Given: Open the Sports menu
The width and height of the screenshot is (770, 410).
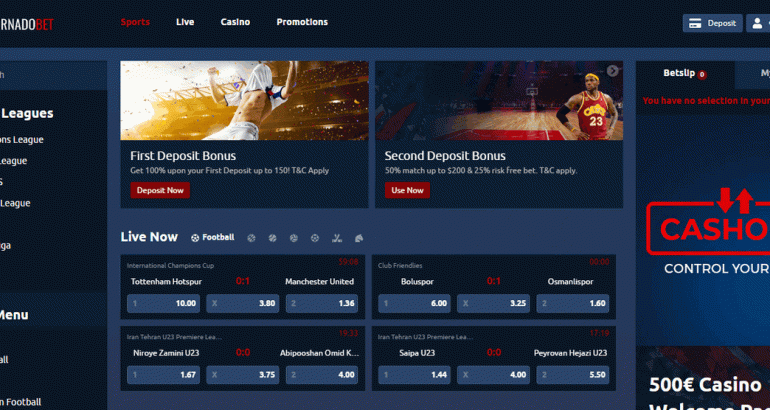Looking at the screenshot, I should (135, 22).
